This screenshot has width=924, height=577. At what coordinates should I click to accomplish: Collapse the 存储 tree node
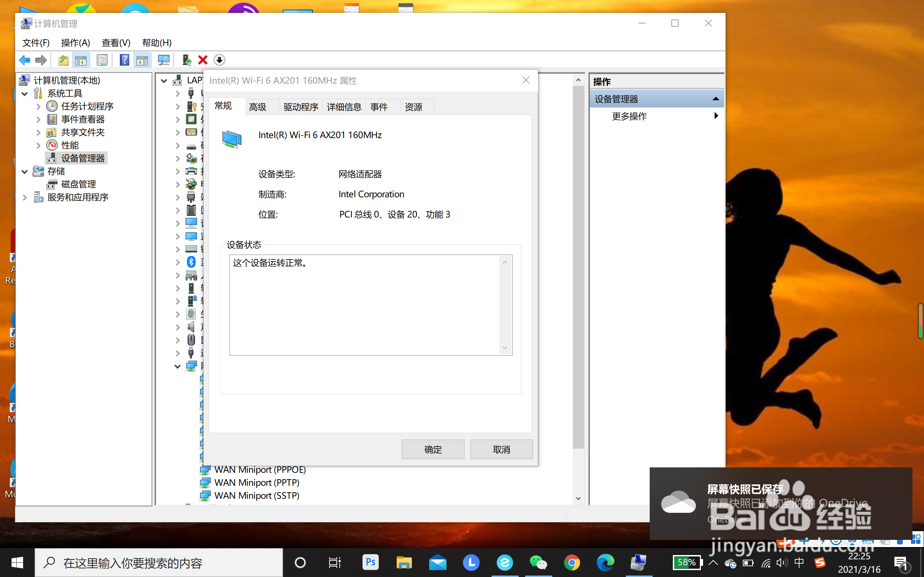point(25,171)
